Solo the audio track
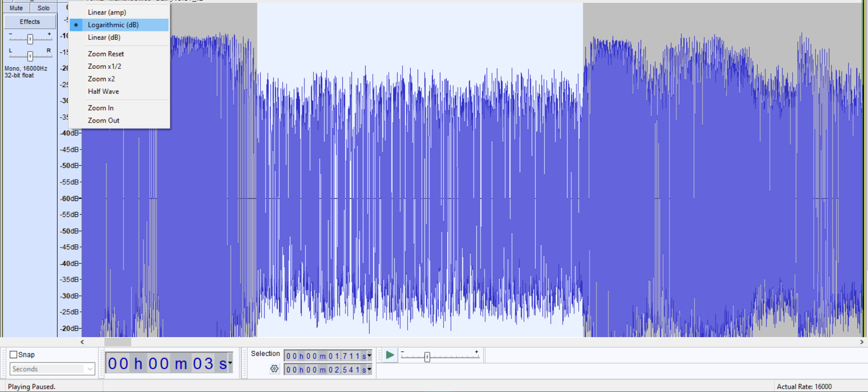Image resolution: width=868 pixels, height=392 pixels. pyautogui.click(x=43, y=8)
